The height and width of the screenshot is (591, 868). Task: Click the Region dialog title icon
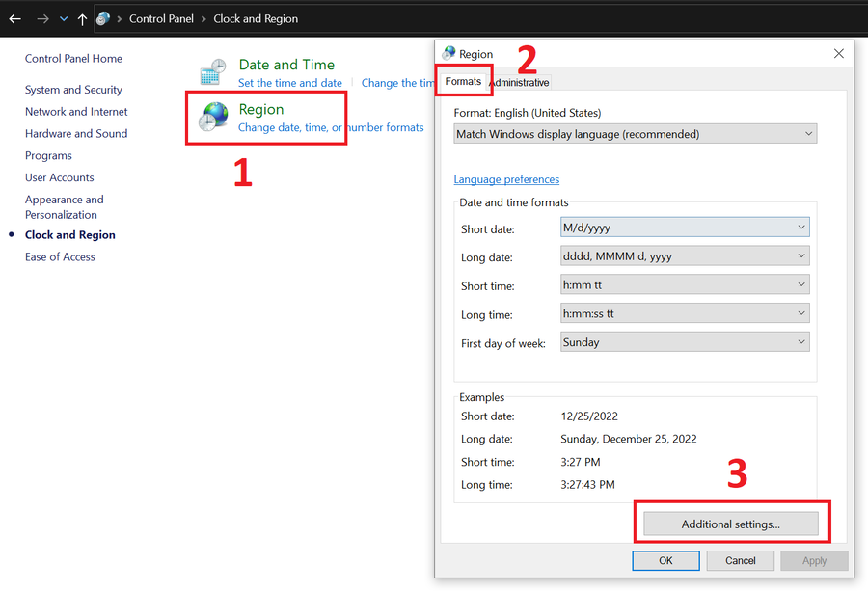[448, 54]
